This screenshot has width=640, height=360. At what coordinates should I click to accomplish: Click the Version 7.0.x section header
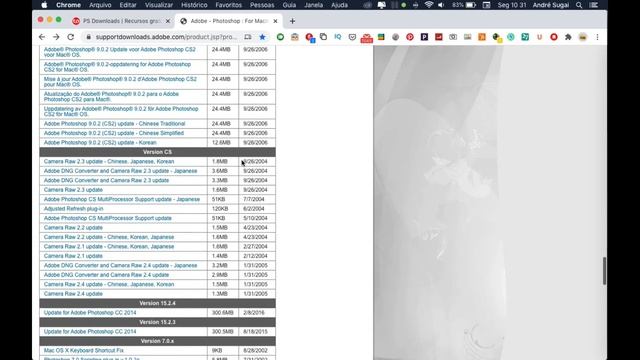157,341
